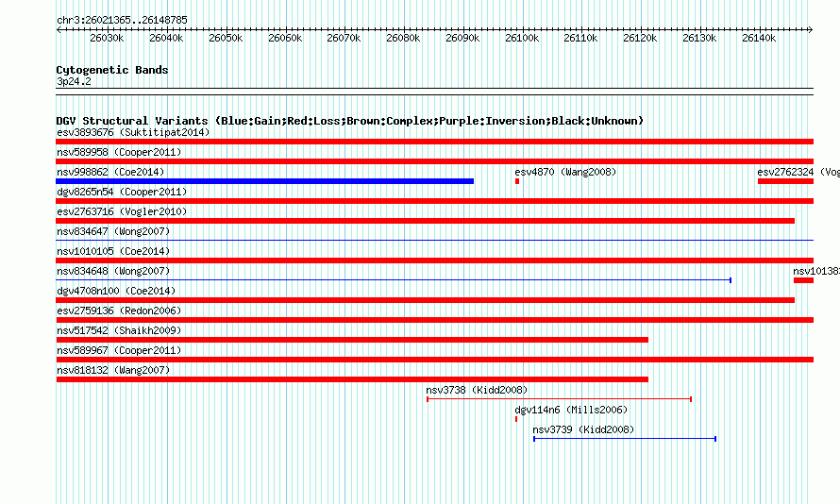The width and height of the screenshot is (840, 504).
Task: Click the 26130k ruler tick label
Action: tap(699, 38)
